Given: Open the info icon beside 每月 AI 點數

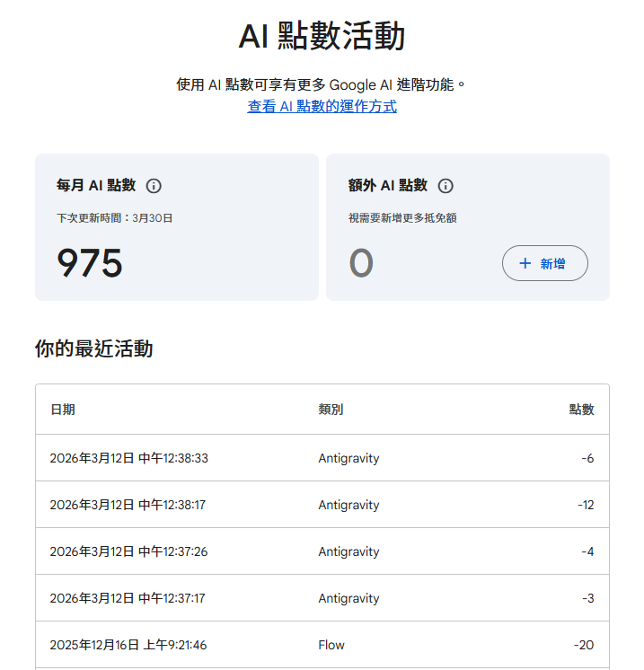Looking at the screenshot, I should point(154,186).
